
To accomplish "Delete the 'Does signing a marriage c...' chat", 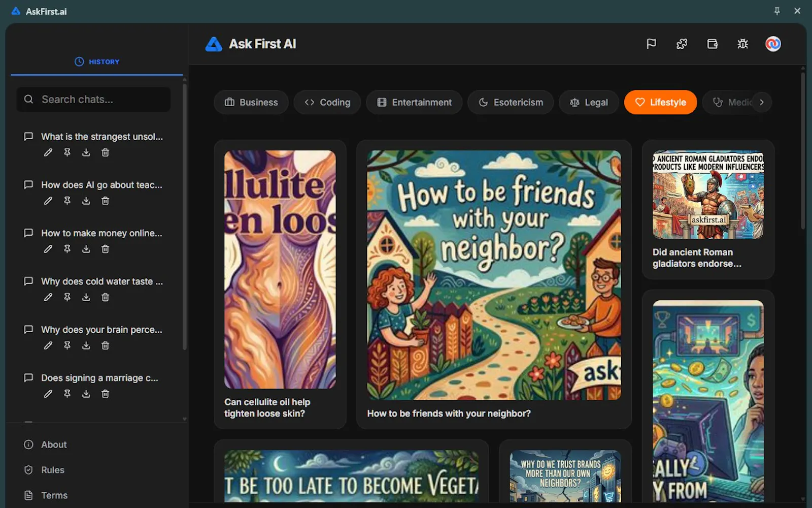I will (105, 394).
